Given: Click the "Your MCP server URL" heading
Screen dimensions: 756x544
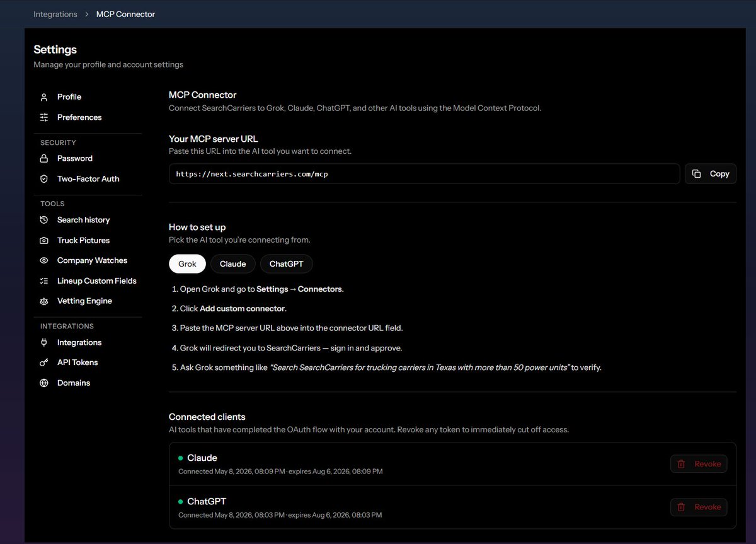Looking at the screenshot, I should 214,139.
